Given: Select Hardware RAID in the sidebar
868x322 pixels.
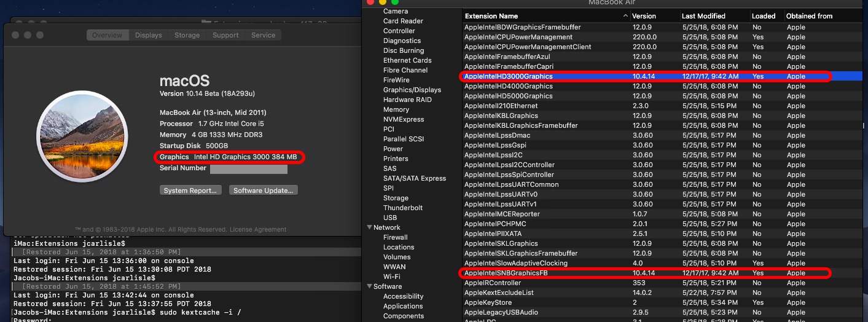Looking at the screenshot, I should click(x=407, y=100).
